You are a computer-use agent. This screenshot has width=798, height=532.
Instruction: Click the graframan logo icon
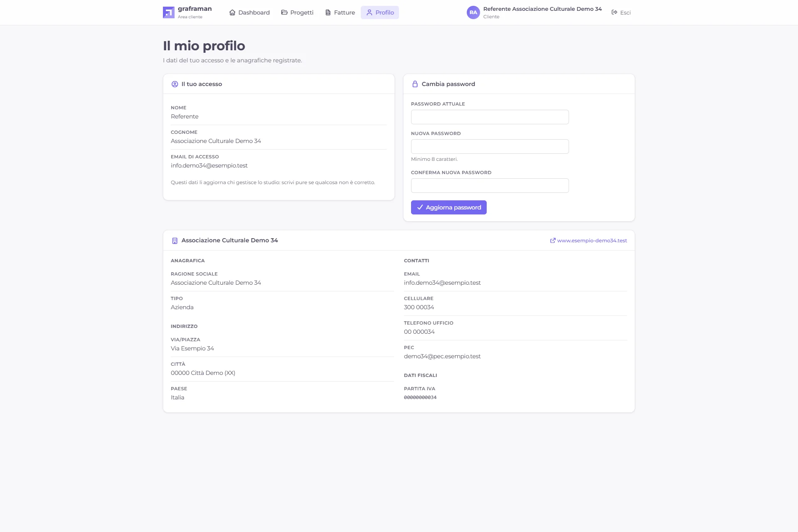[168, 12]
